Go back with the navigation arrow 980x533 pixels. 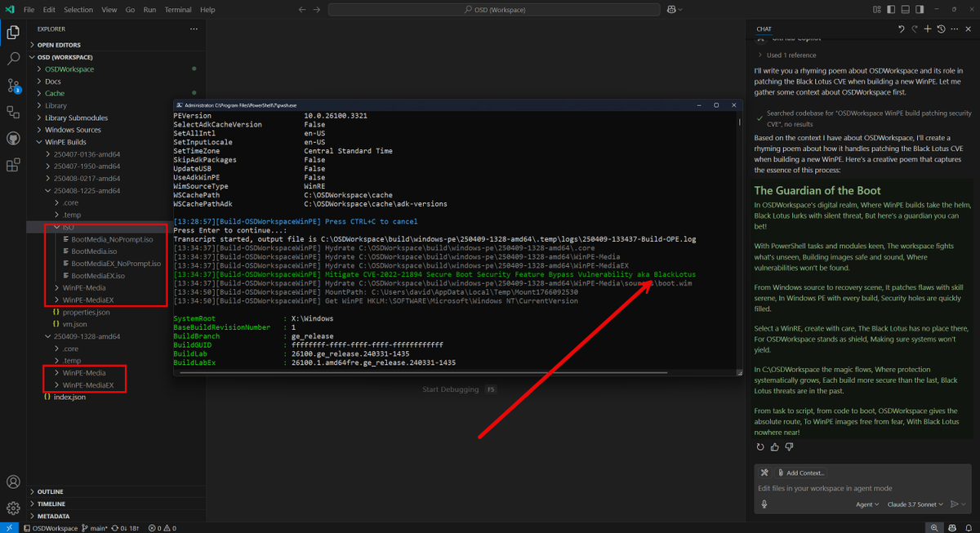[302, 10]
